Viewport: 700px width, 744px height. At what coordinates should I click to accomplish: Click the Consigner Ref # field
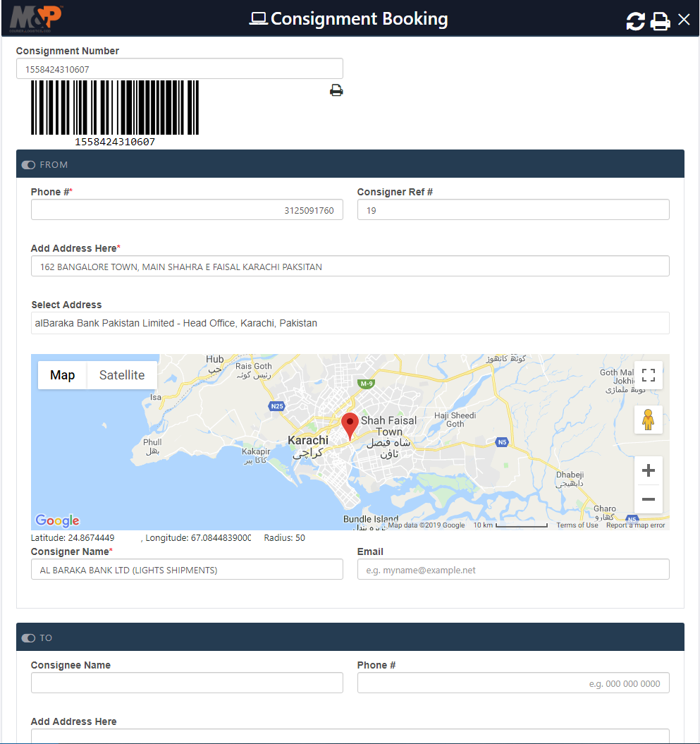513,209
